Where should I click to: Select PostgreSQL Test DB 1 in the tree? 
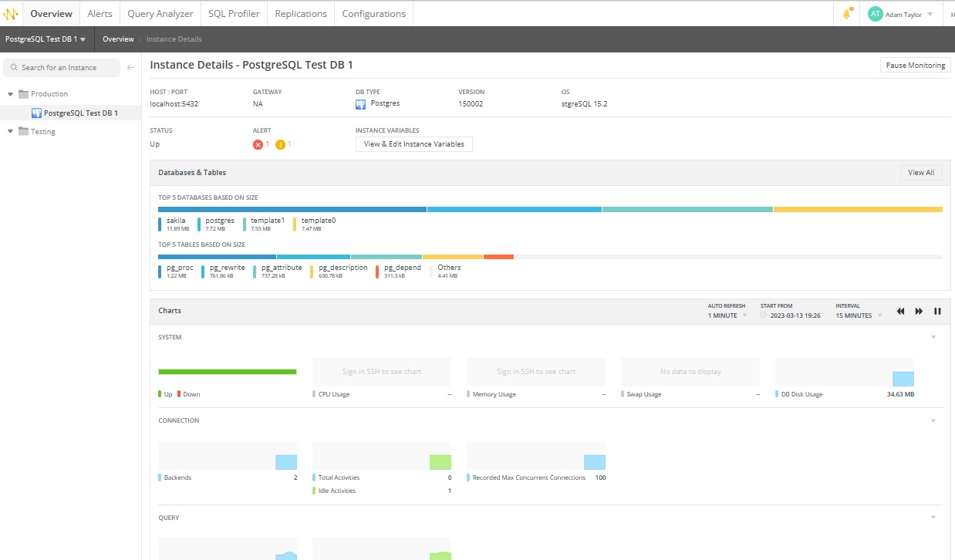(71, 113)
